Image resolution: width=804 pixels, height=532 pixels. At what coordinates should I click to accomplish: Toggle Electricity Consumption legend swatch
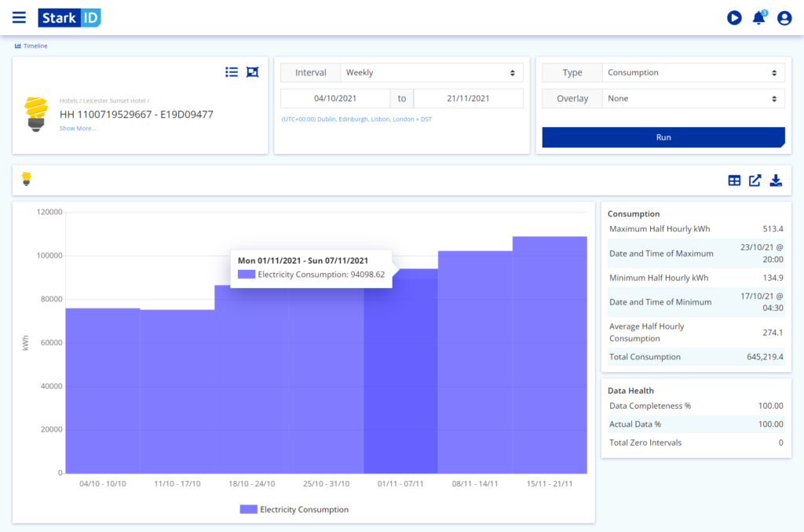coord(248,509)
